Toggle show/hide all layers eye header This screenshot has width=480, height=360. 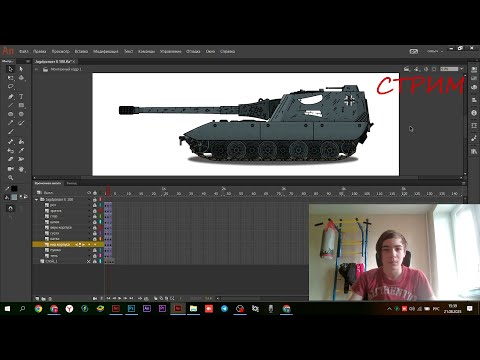(89, 193)
